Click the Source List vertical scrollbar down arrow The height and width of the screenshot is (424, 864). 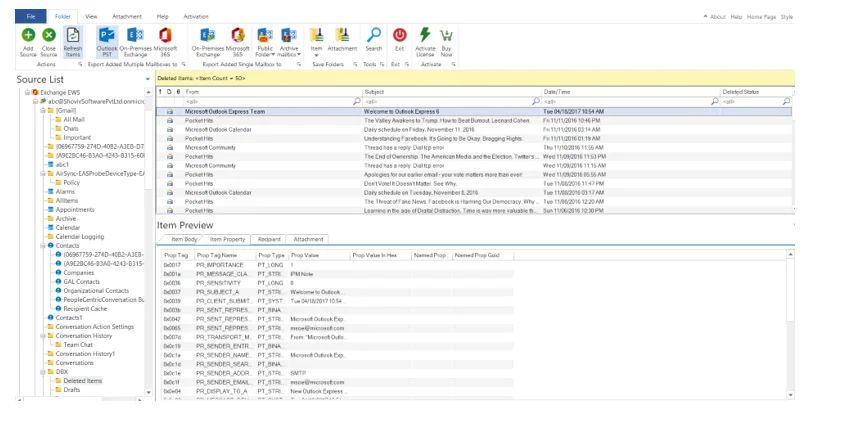point(148,392)
